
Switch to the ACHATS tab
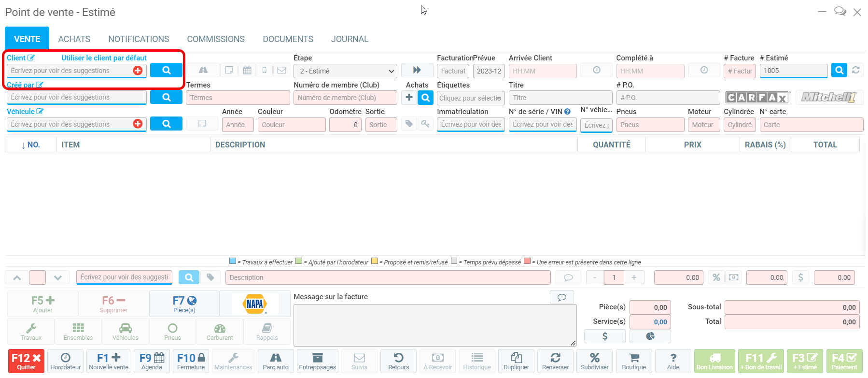point(74,39)
